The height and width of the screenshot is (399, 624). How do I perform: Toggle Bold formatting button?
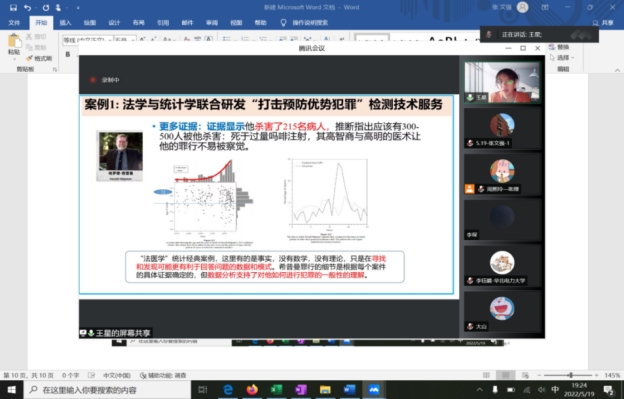coord(68,54)
